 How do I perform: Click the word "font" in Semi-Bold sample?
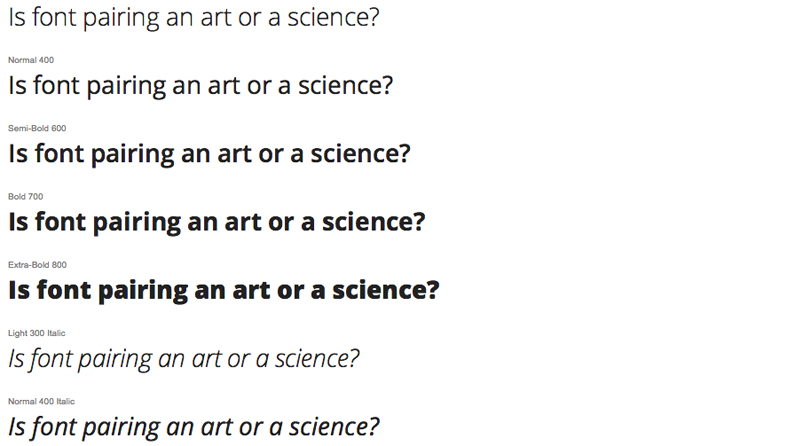coord(59,154)
